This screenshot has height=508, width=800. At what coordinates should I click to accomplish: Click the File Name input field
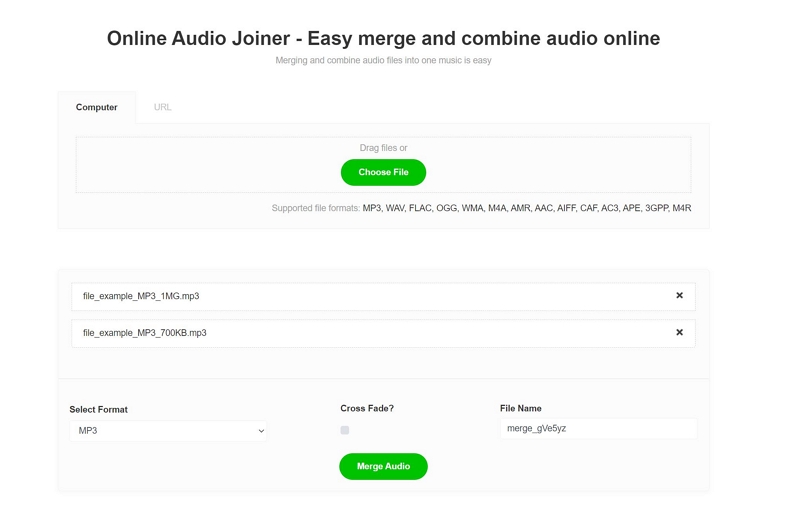pos(598,428)
